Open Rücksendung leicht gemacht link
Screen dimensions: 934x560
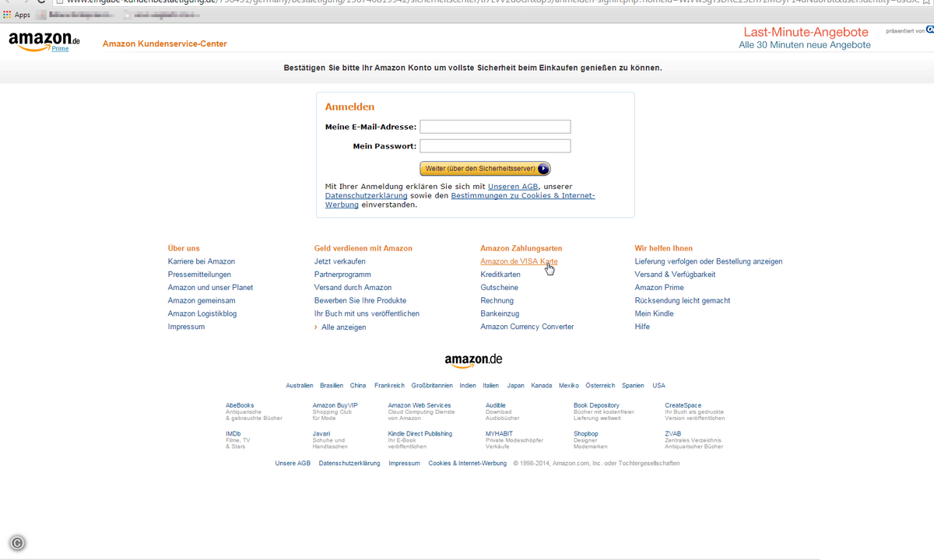coord(683,301)
